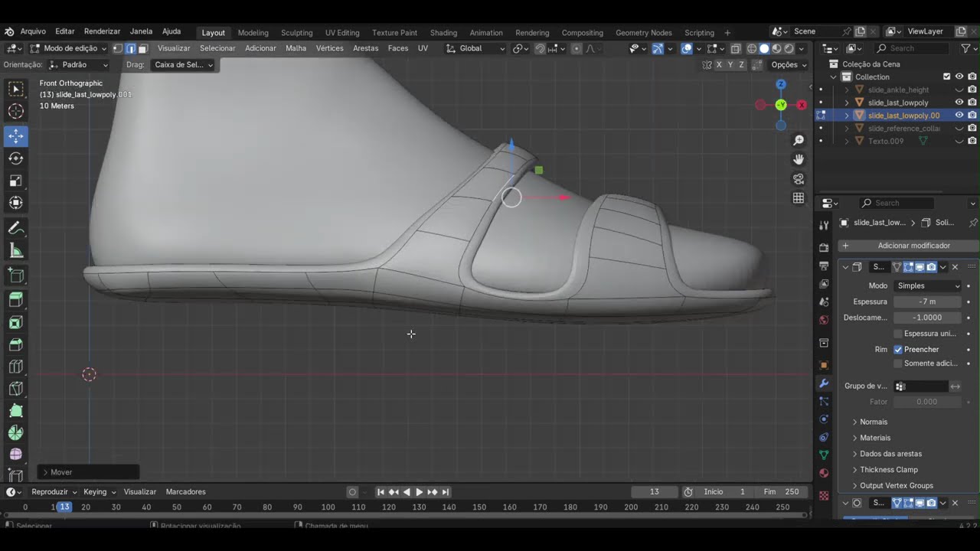This screenshot has width=980, height=551.
Task: Expand the Mover operator panel
Action: tap(90, 472)
